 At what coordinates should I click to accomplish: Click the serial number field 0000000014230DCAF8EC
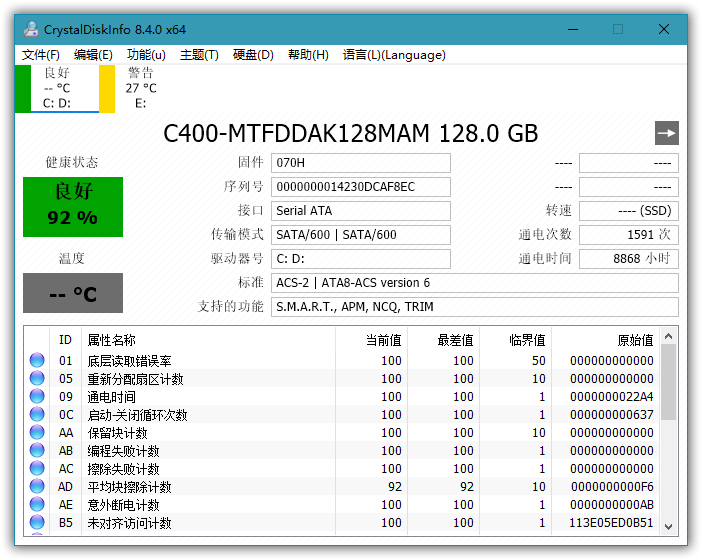(361, 187)
